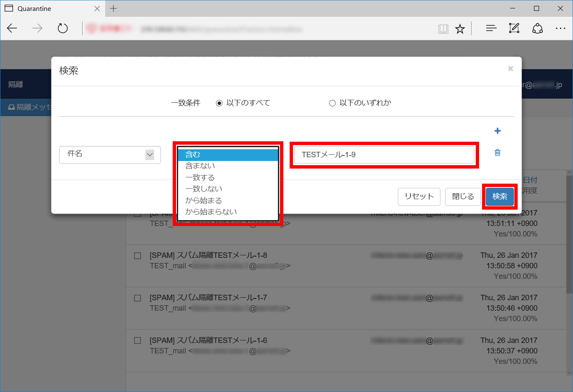Select the 以下のいずれか radio button
Screen dimensions: 573x392
pos(332,103)
